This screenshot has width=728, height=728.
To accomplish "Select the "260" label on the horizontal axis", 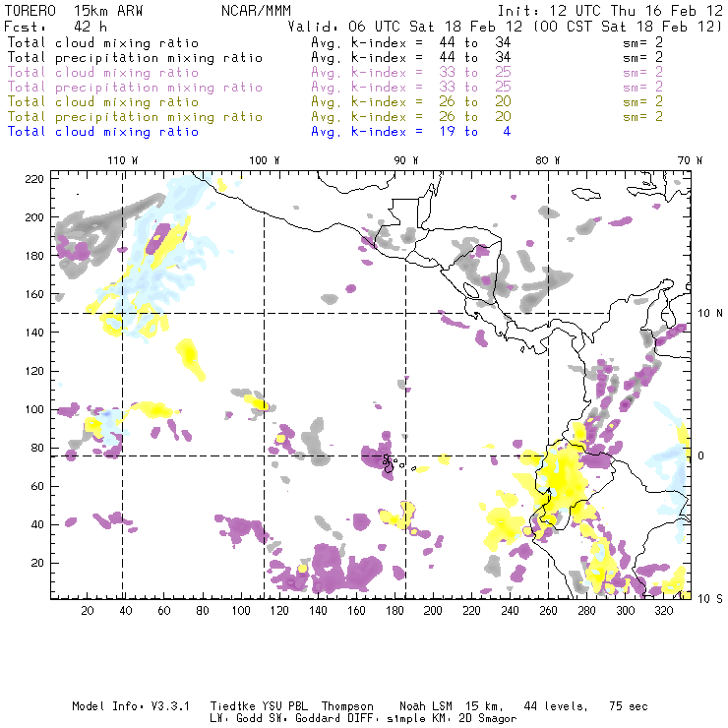I will [548, 611].
